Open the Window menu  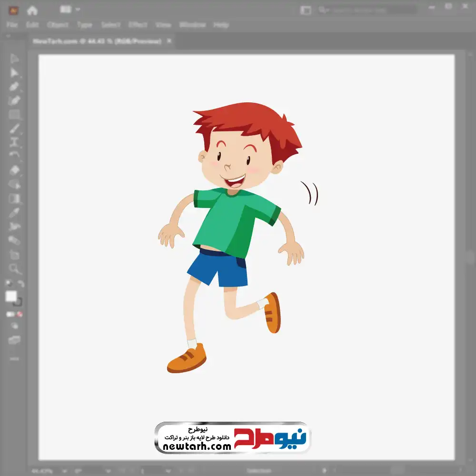[x=192, y=25]
